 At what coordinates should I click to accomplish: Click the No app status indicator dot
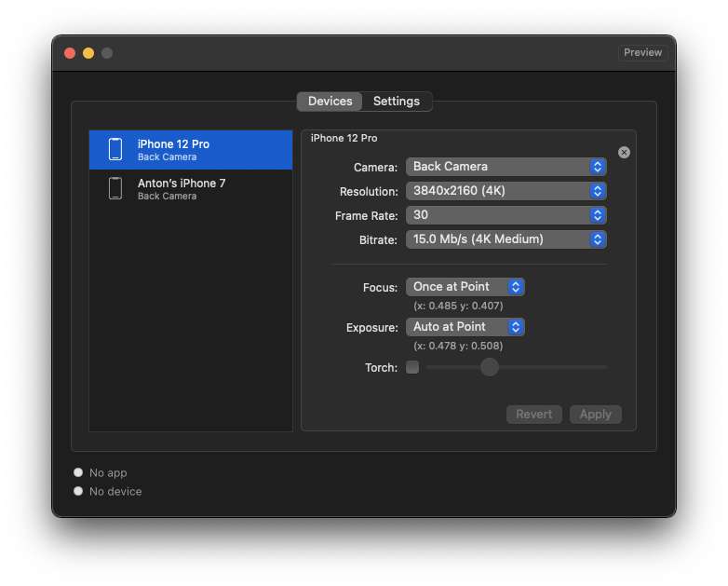78,472
